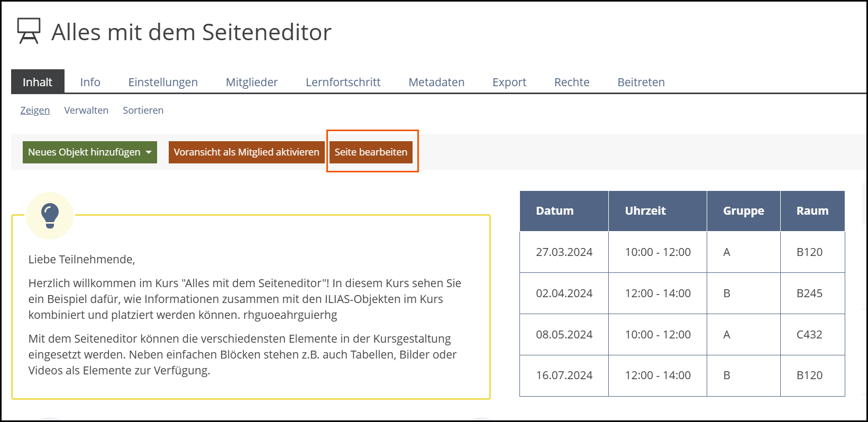The height and width of the screenshot is (422, 868).
Task: Select the Beitreten tab
Action: (x=641, y=82)
